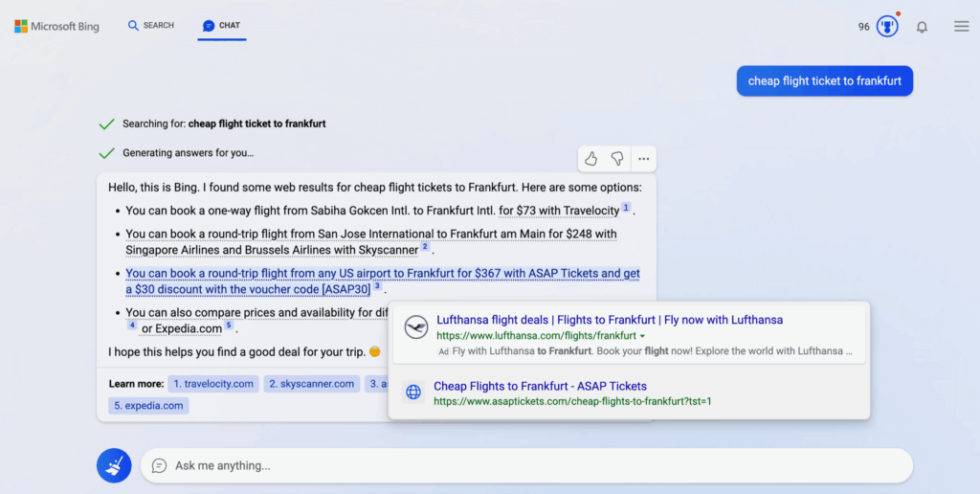This screenshot has height=494, width=980.
Task: Click the thumbs up feedback icon
Action: point(590,159)
